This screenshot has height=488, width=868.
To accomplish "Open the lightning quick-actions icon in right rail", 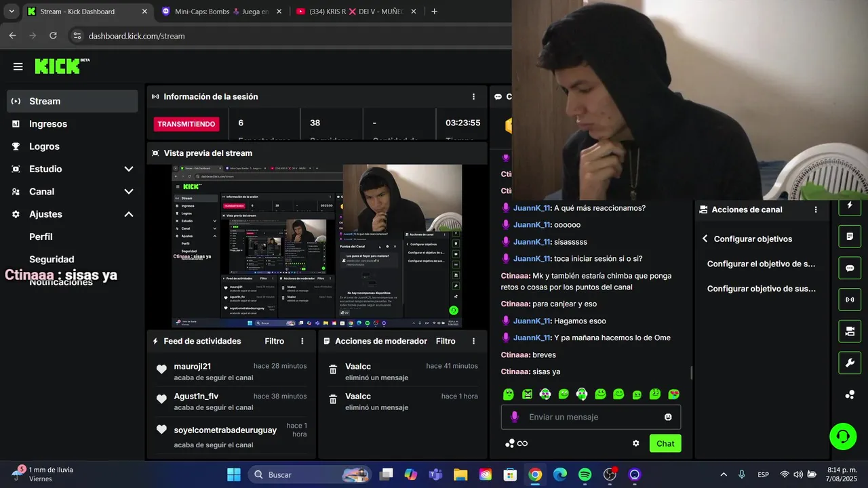I will [x=850, y=205].
